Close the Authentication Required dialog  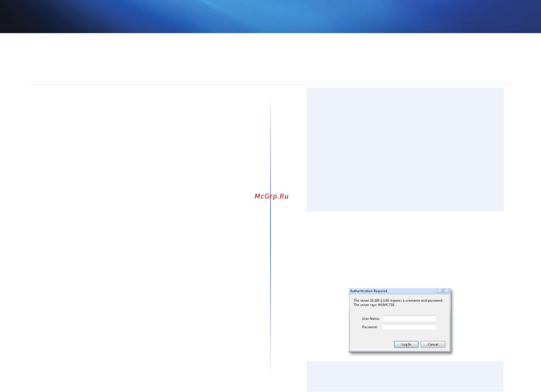(443, 290)
